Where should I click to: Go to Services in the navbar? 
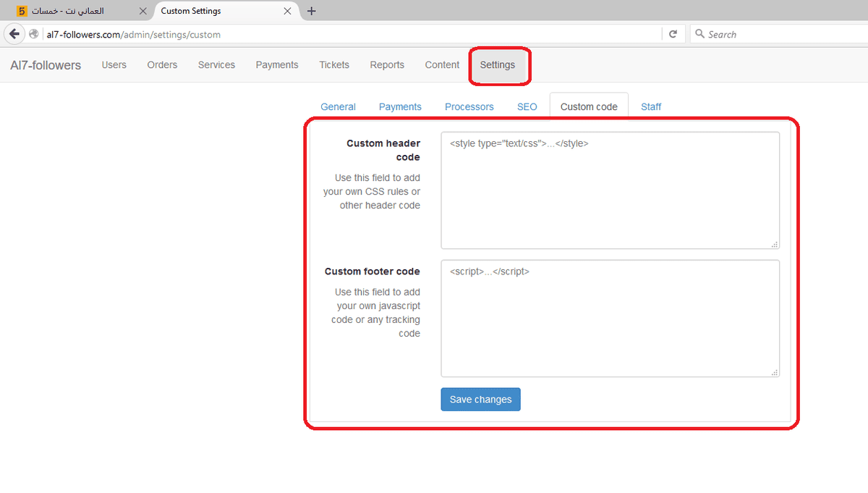[x=216, y=64]
